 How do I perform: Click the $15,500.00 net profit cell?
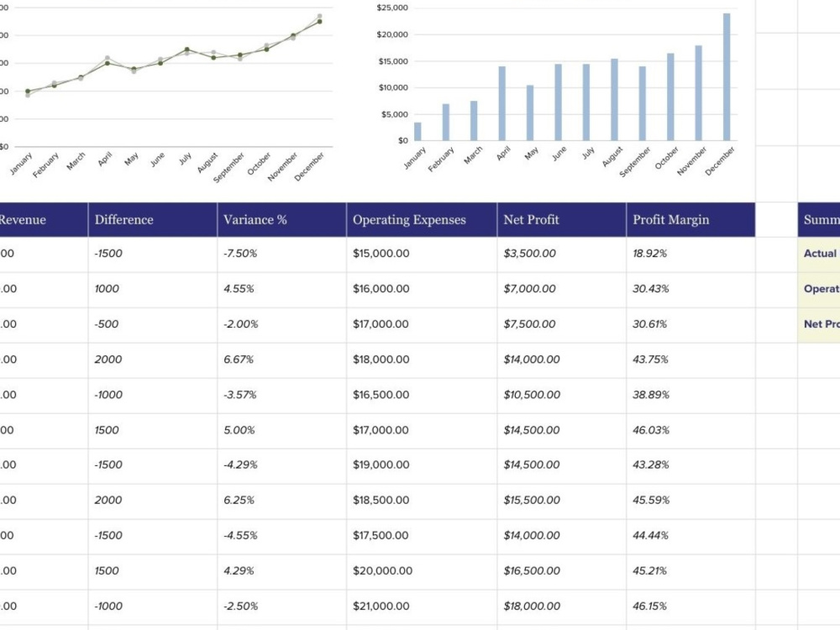[561, 501]
